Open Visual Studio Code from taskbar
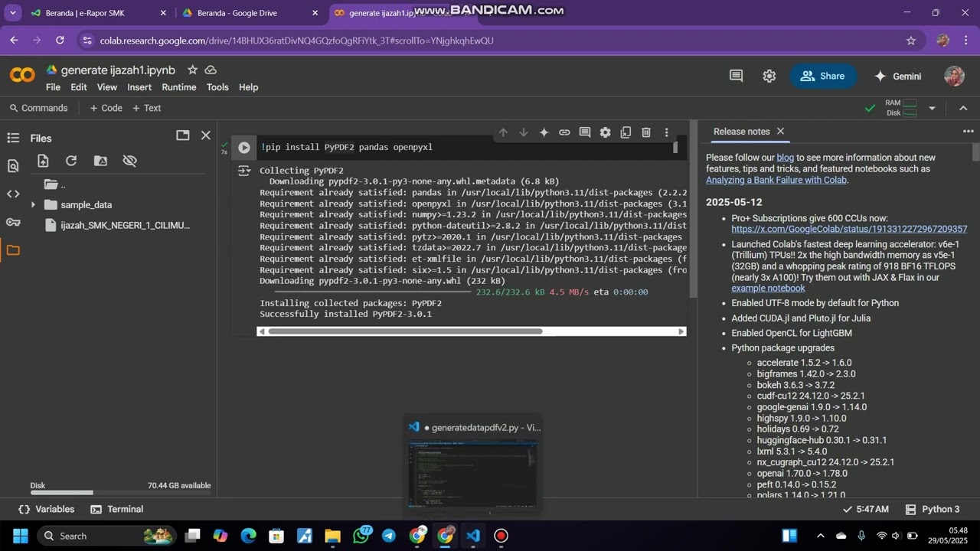This screenshot has height=551, width=980. coord(473,536)
